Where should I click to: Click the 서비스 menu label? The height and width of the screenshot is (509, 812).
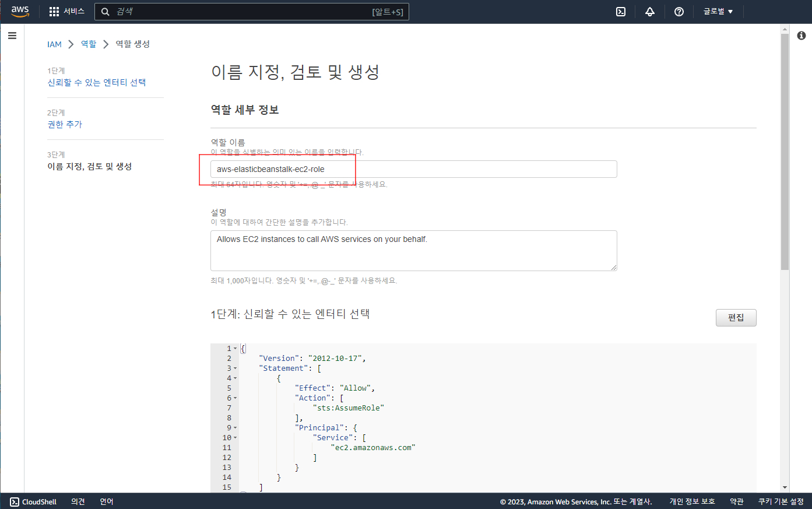74,12
